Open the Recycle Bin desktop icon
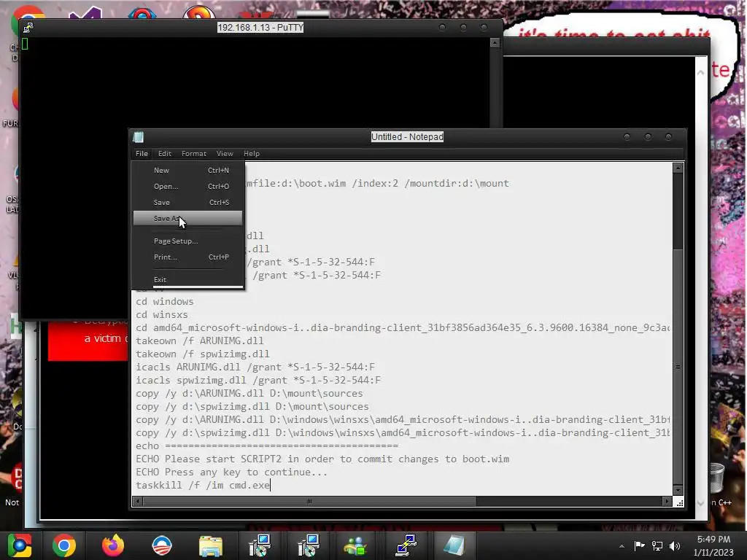Screen dimensions: 747x560 click(716, 478)
